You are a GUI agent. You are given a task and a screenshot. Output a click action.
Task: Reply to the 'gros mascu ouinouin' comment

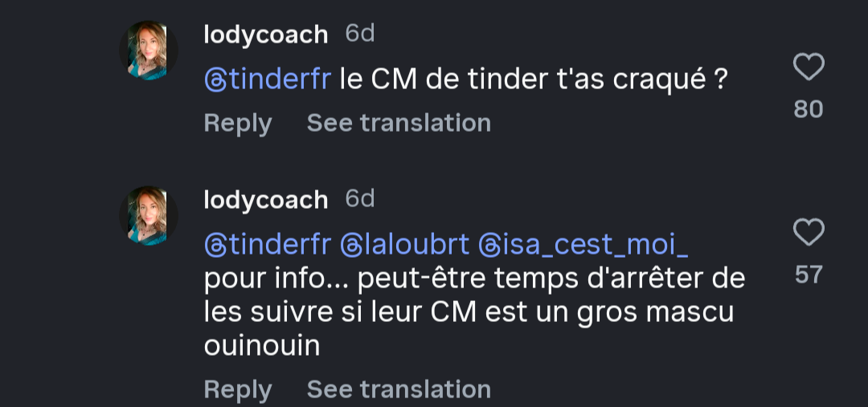238,389
